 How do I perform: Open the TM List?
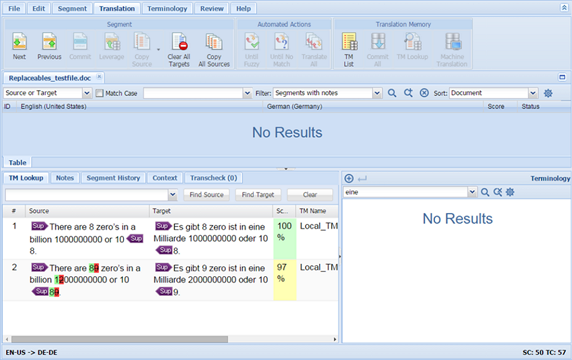(x=349, y=50)
